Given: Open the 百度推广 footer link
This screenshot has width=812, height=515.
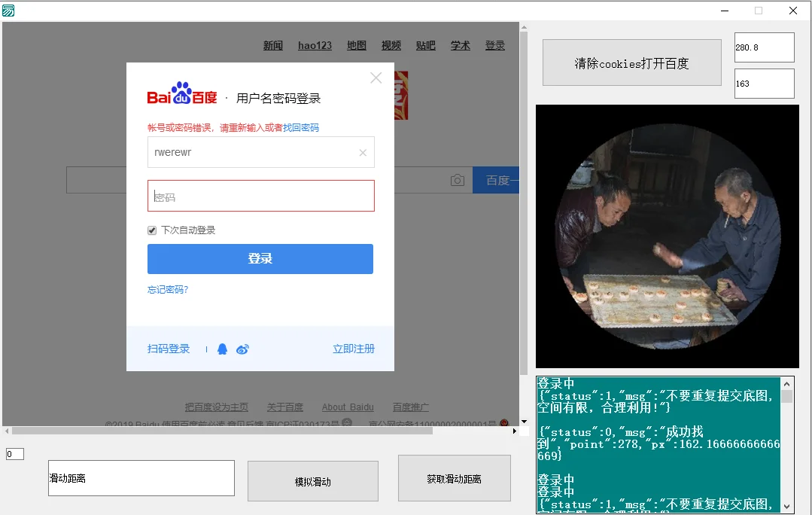Looking at the screenshot, I should tap(411, 407).
